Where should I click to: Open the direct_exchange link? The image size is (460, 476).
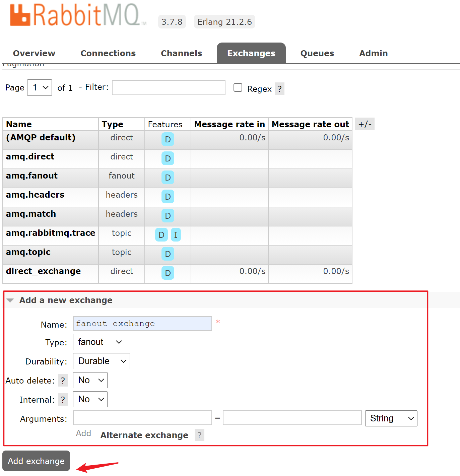pos(43,271)
